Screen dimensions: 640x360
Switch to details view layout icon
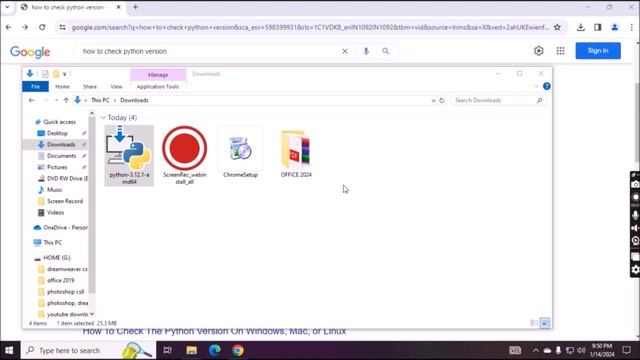click(534, 323)
